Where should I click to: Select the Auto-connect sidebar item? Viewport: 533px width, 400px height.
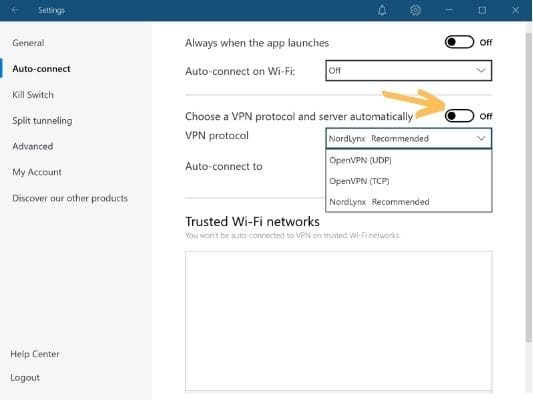(41, 69)
